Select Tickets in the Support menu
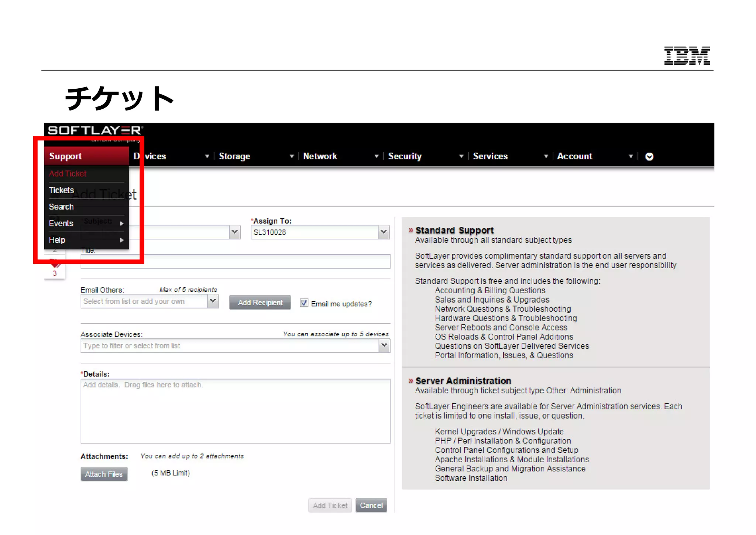This screenshot has width=756, height=535. [x=62, y=190]
